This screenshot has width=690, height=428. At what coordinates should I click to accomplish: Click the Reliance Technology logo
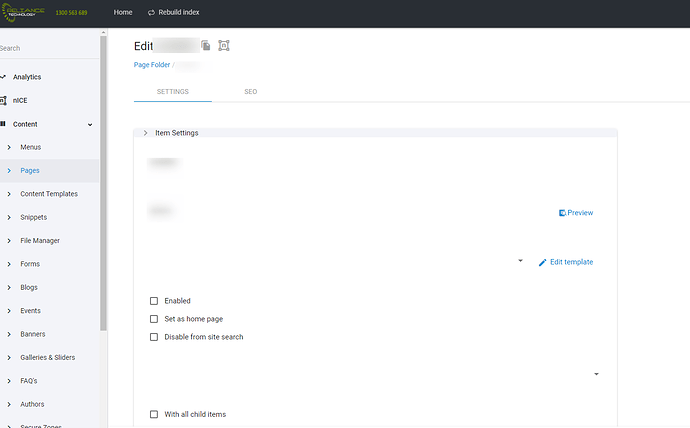(x=23, y=12)
